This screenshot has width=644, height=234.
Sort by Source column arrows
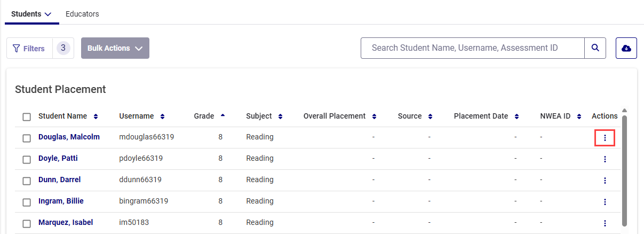coord(431,116)
